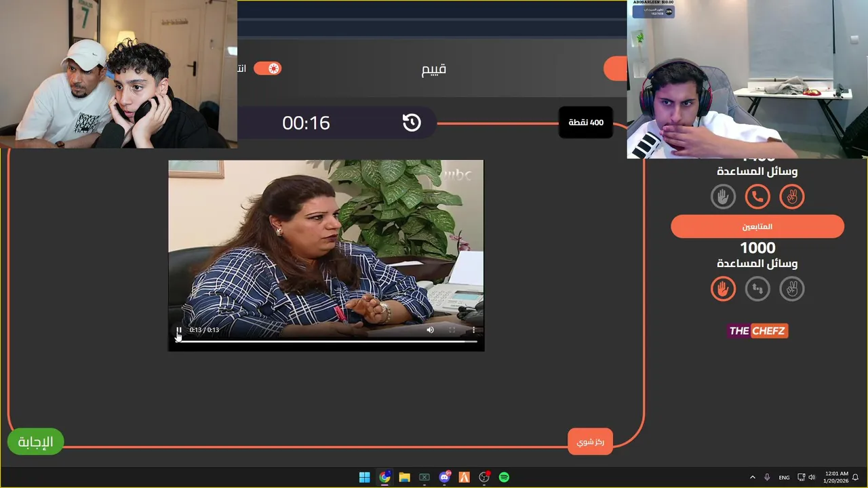Open the green X app in taskbar
This screenshot has width=868, height=488.
425,477
